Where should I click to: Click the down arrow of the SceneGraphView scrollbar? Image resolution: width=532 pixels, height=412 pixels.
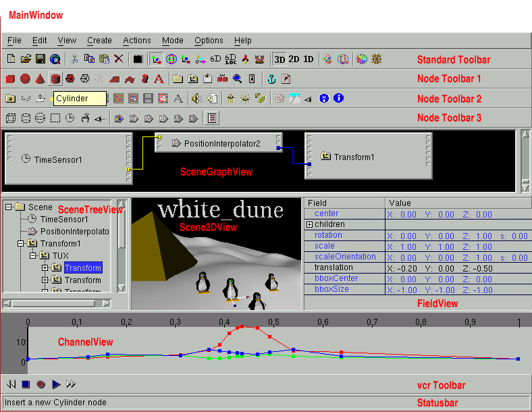(x=525, y=187)
